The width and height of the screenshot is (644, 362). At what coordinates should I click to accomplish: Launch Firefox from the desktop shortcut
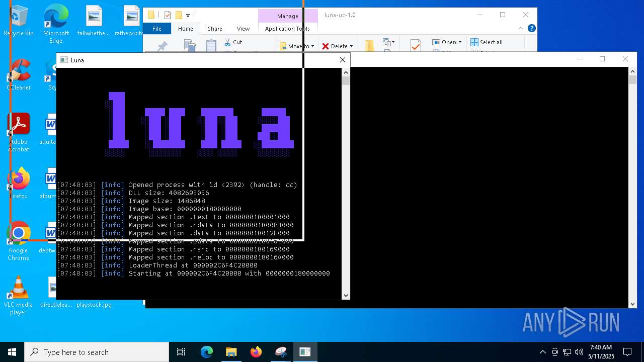coord(19,183)
